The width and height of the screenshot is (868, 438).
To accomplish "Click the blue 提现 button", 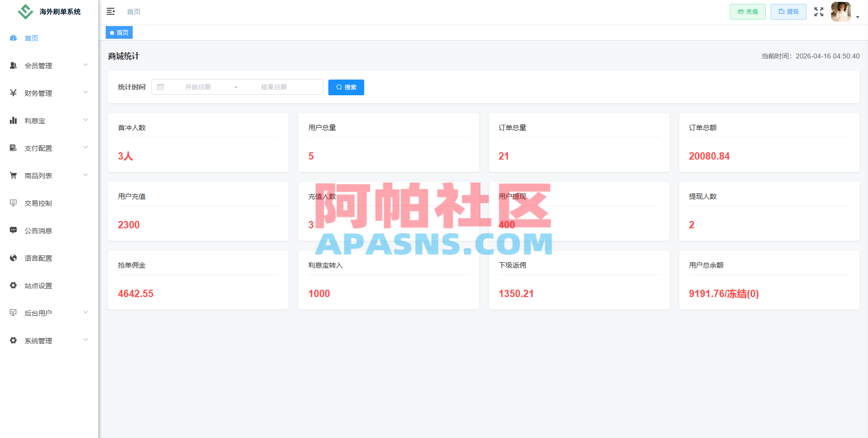I will coord(788,12).
